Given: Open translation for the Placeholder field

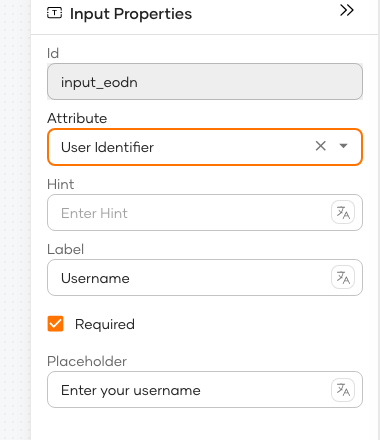Looking at the screenshot, I should click(x=343, y=389).
